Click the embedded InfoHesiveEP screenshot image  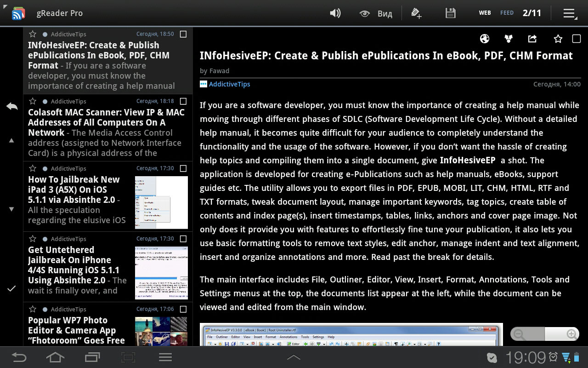pos(351,335)
